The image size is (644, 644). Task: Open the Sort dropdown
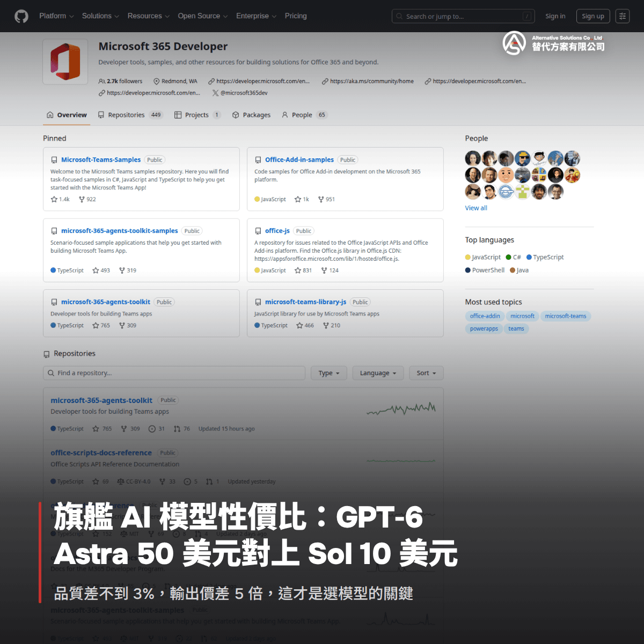point(427,373)
